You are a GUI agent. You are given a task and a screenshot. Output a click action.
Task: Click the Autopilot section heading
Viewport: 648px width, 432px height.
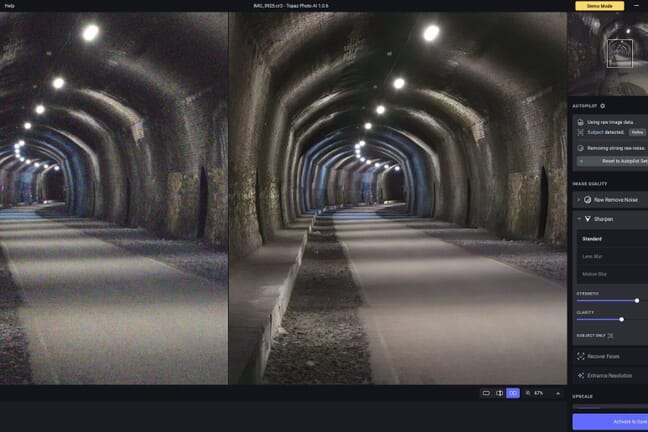click(585, 106)
